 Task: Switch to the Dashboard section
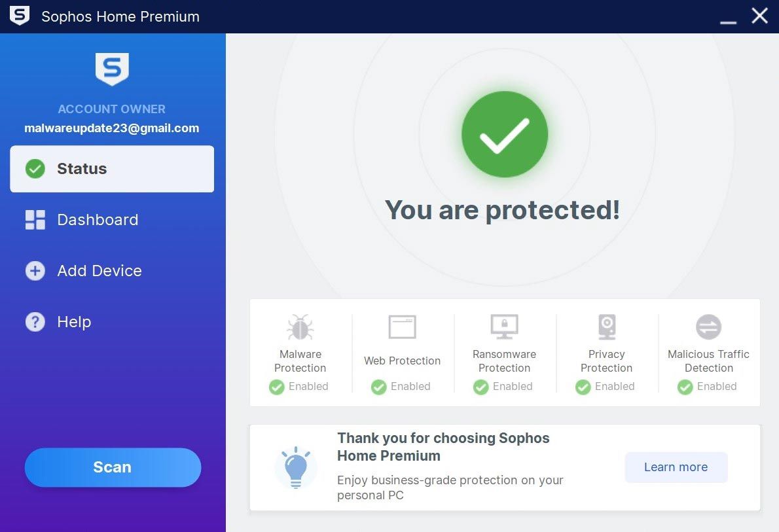97,219
